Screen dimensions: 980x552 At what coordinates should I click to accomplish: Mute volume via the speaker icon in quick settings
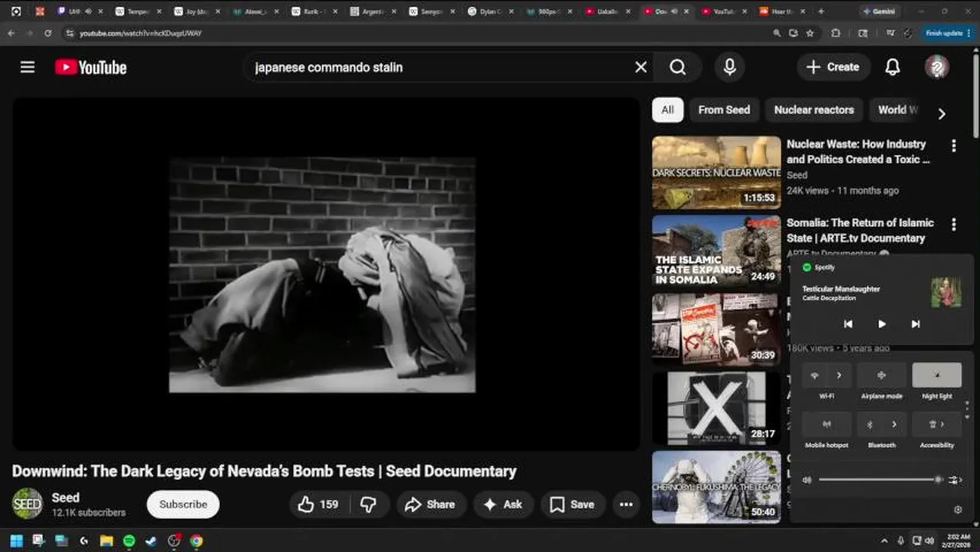click(x=807, y=480)
